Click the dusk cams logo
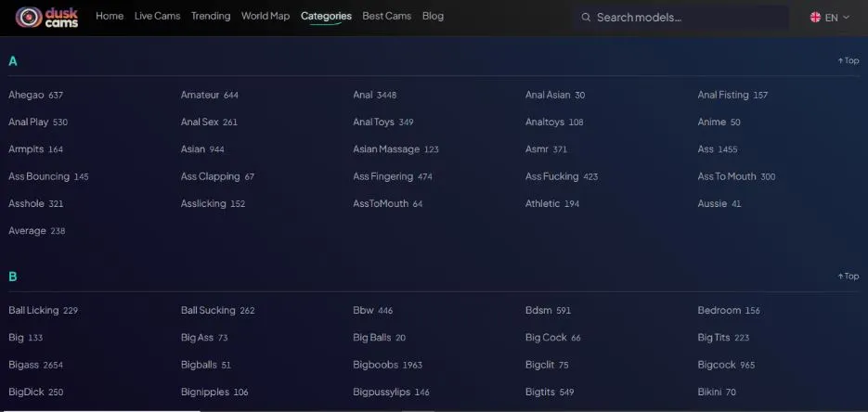The height and width of the screenshot is (412, 868). click(47, 17)
